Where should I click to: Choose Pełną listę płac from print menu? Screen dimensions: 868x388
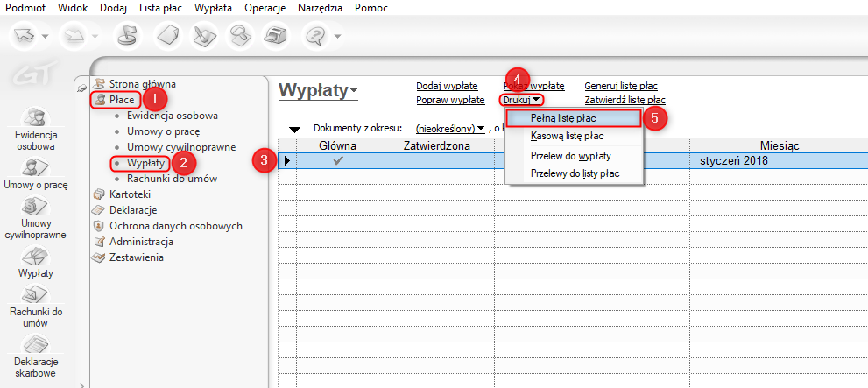coord(574,118)
